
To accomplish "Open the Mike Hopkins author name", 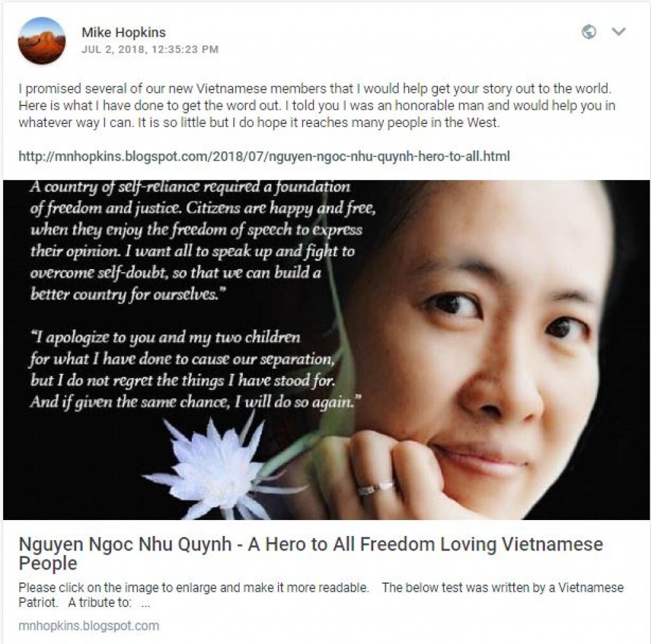I will point(123,32).
